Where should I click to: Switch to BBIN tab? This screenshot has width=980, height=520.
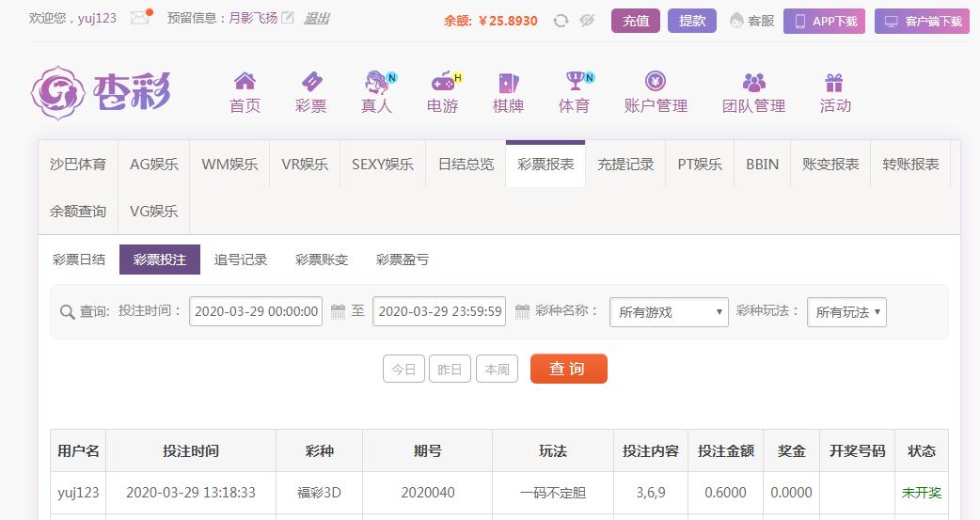click(x=762, y=165)
